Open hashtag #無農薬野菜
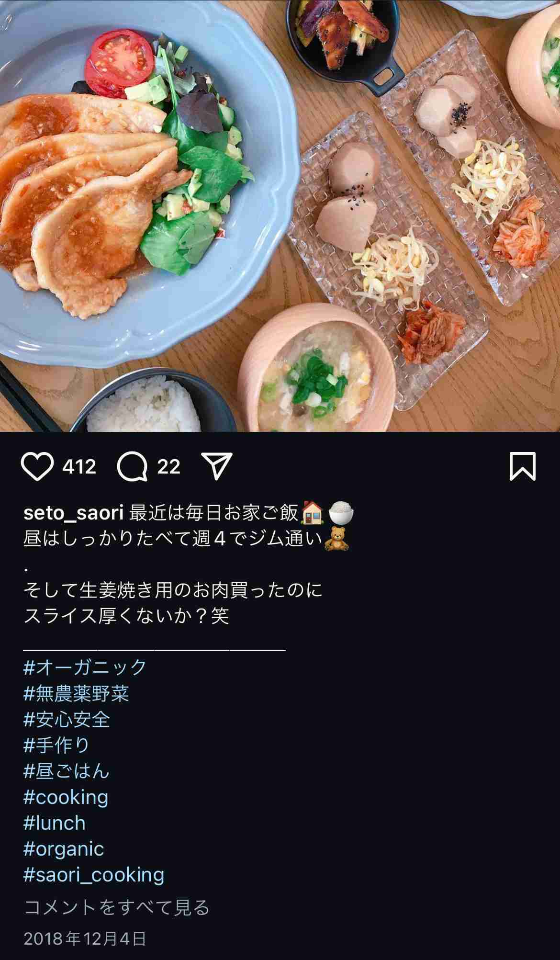 click(76, 693)
